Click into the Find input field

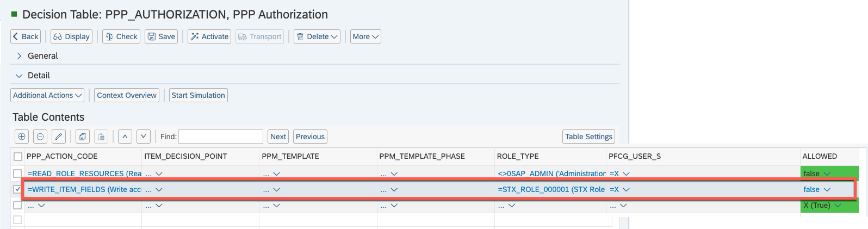tap(221, 137)
